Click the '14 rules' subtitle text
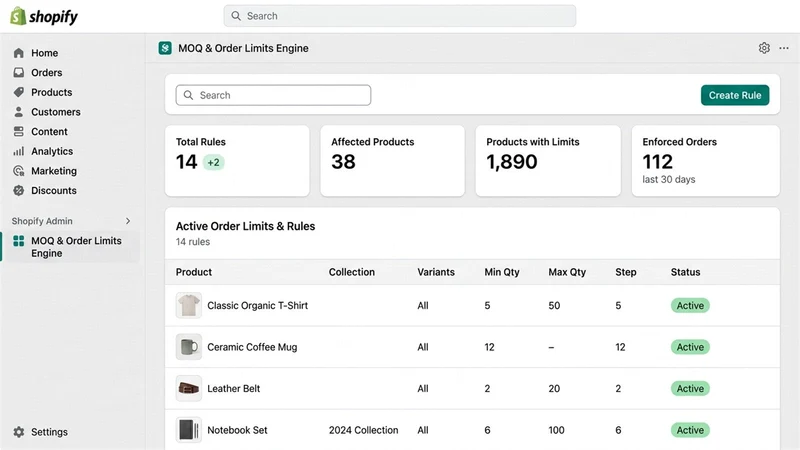 tap(193, 242)
